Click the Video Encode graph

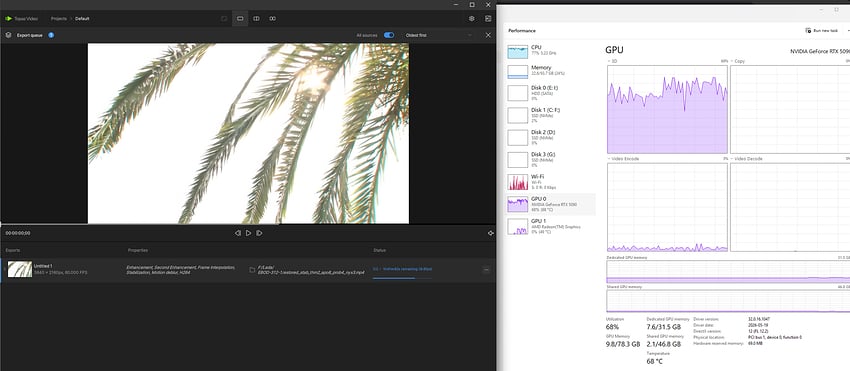coord(667,207)
